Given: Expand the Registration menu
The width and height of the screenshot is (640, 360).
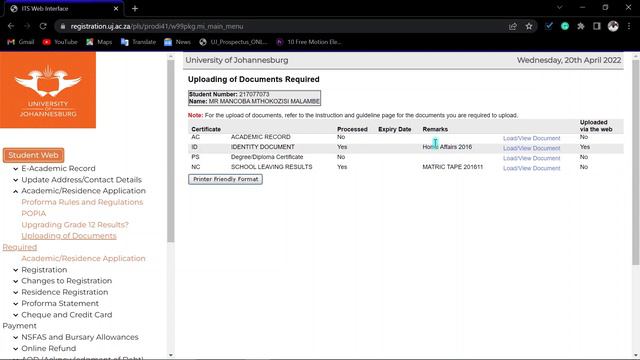Looking at the screenshot, I should 44,270.
